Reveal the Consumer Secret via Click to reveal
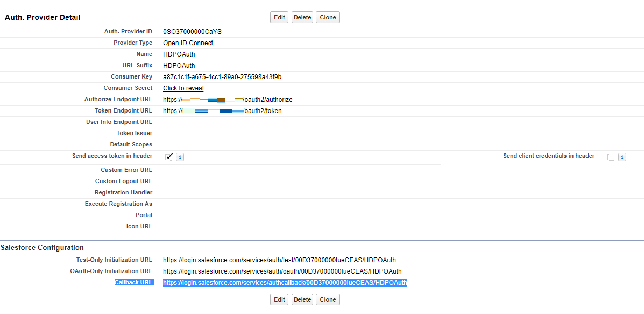Viewport: 644px width, 314px height. [x=183, y=88]
